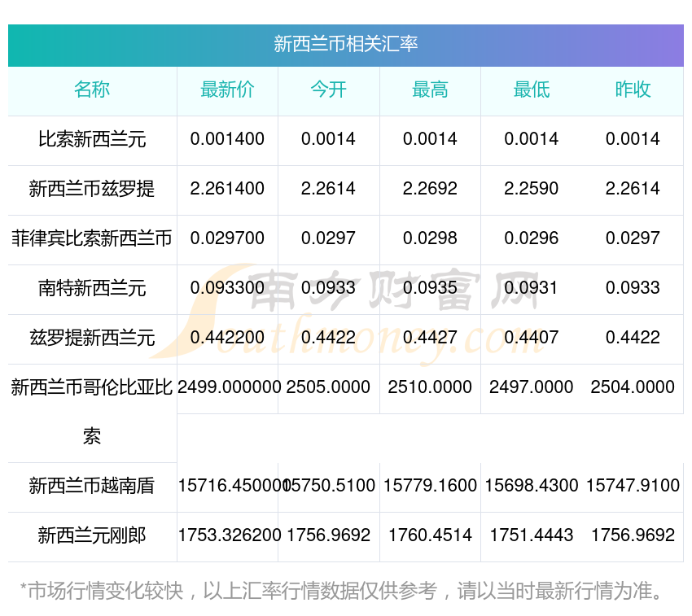Click the disclaimer note below the table

click(340, 591)
